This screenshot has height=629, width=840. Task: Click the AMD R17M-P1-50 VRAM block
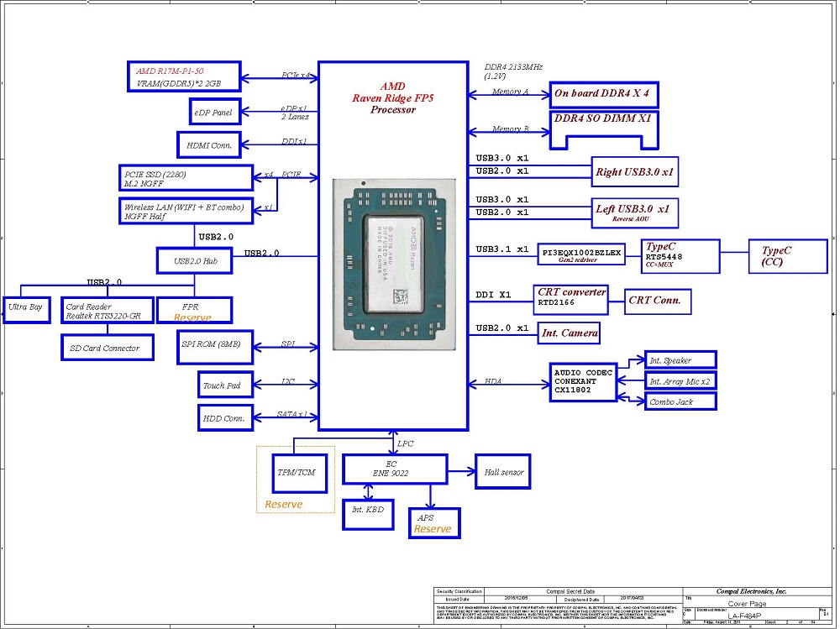click(x=184, y=76)
